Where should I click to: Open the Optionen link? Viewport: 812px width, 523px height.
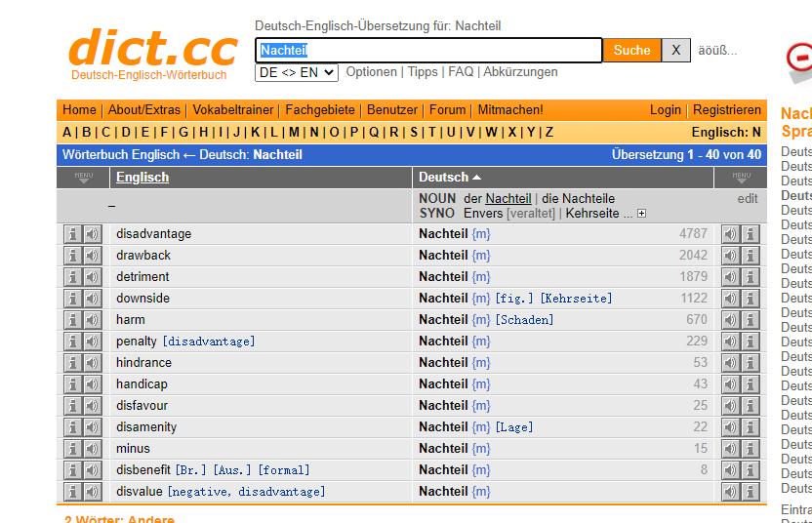(x=371, y=72)
